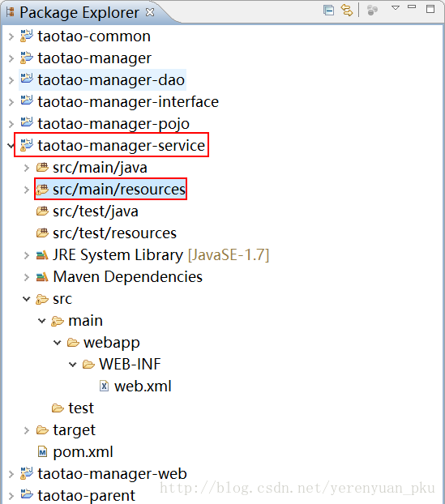Click the src/main/java package folder icon
This screenshot has width=445, height=504.
(42, 167)
